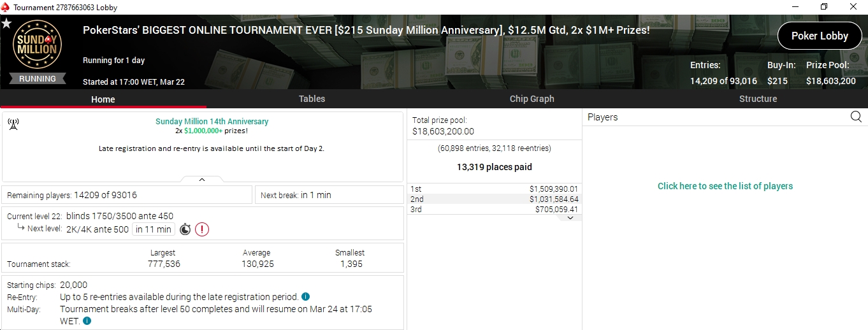Open the Re-Entry info icon
Screen dimensions: 868x330
pyautogui.click(x=306, y=297)
